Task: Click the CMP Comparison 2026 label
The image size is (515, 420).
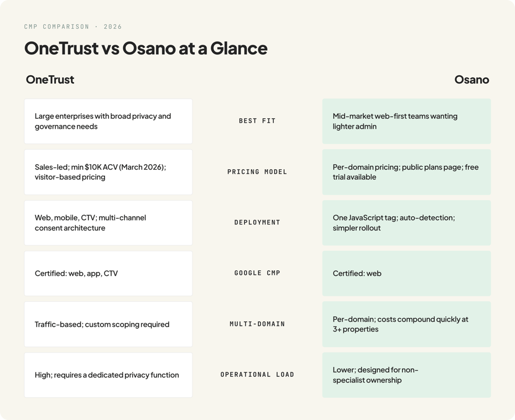Action: click(73, 27)
